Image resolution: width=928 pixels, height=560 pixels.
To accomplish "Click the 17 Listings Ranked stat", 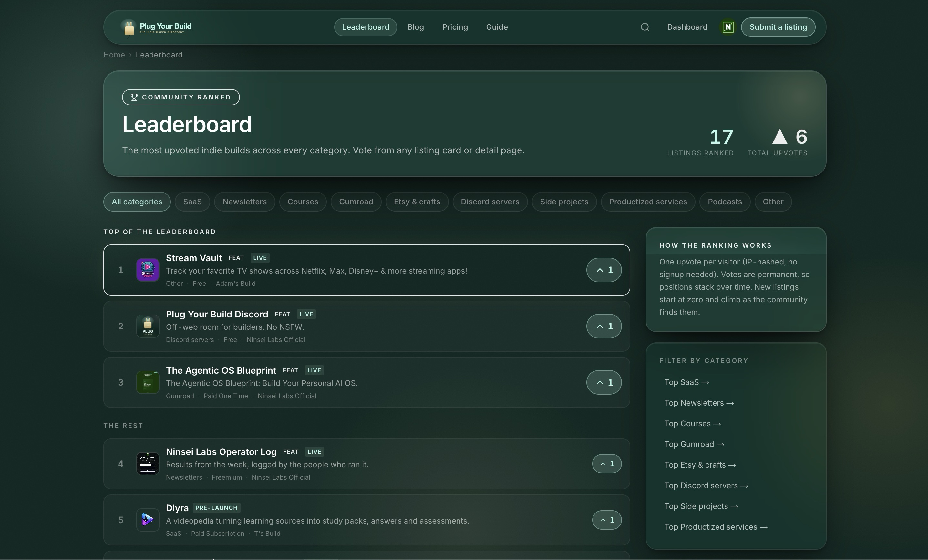I will click(700, 142).
